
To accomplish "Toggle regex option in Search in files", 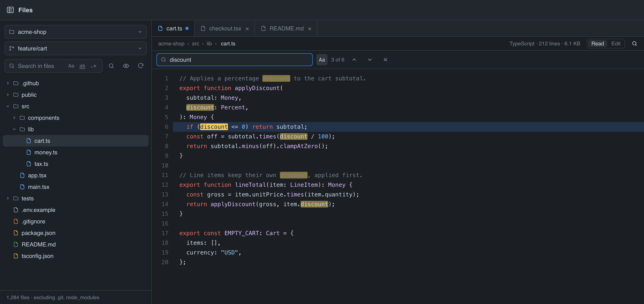I will click(x=94, y=66).
